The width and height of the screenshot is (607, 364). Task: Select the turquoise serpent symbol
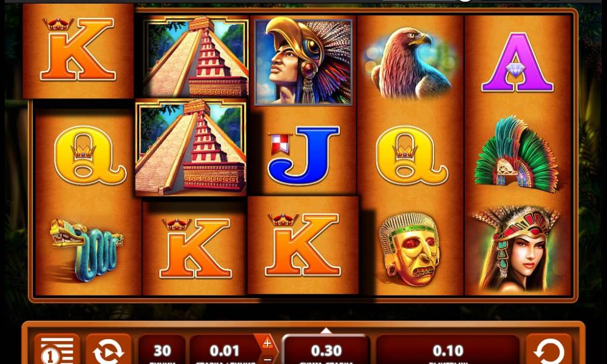tap(86, 249)
